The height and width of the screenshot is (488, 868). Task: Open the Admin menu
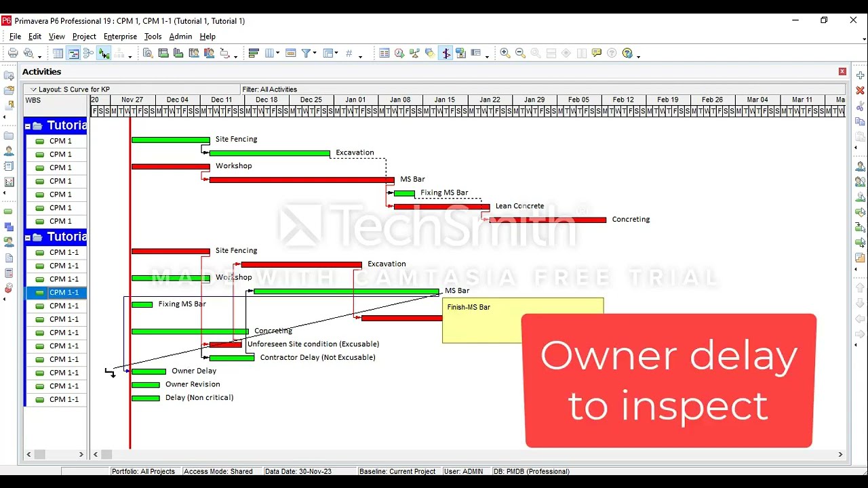pyautogui.click(x=180, y=37)
